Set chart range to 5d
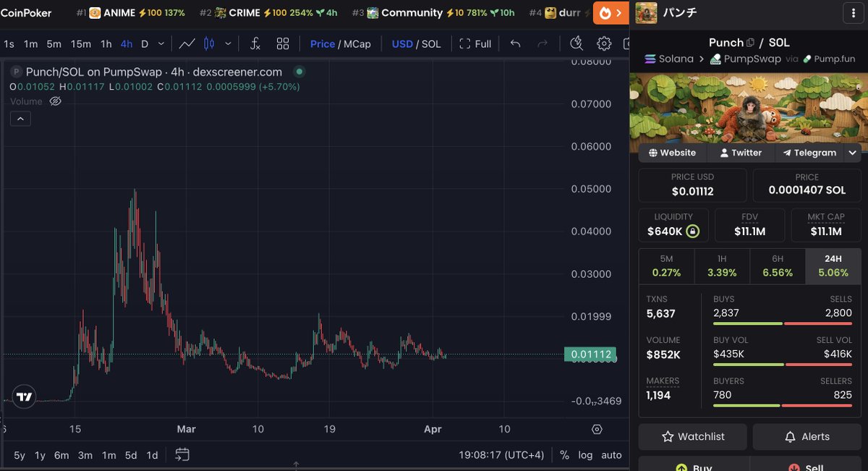 [x=130, y=455]
